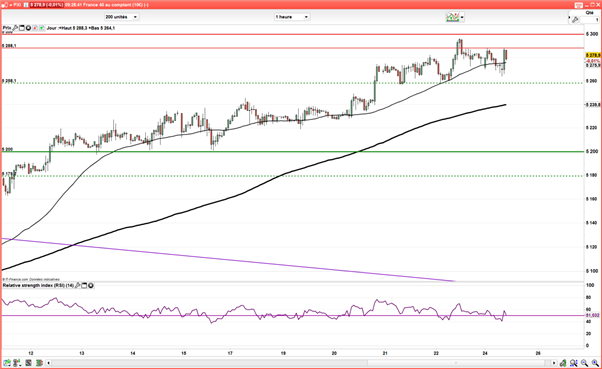The image size is (602, 369).
Task: Click the green arrow icon beside Prix
Action: point(41,28)
